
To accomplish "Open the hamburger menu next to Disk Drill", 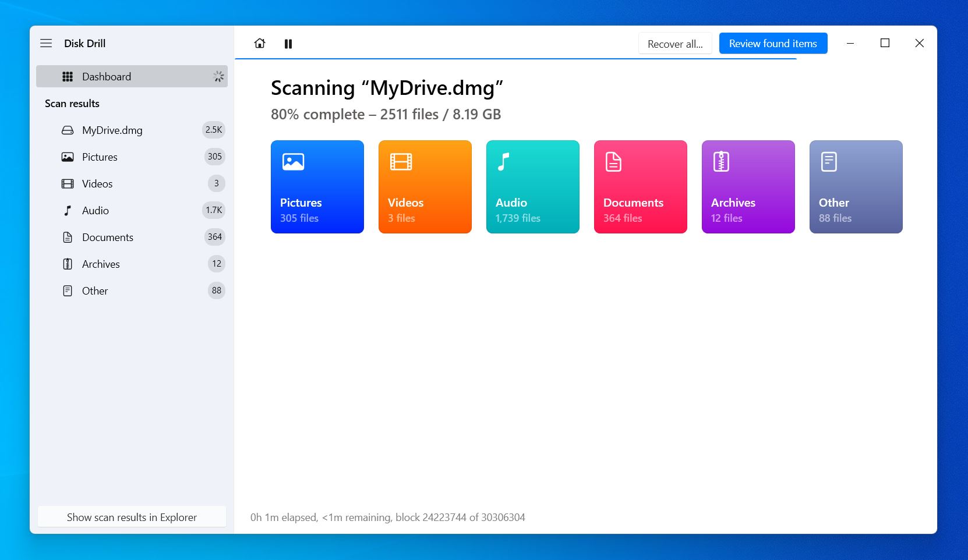I will pos(46,43).
